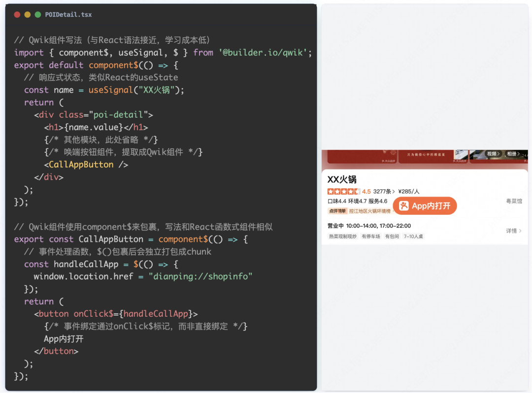Open the 控江地区火锅环境榜 ranking link
Screen dimensions: 532x393
point(370,211)
